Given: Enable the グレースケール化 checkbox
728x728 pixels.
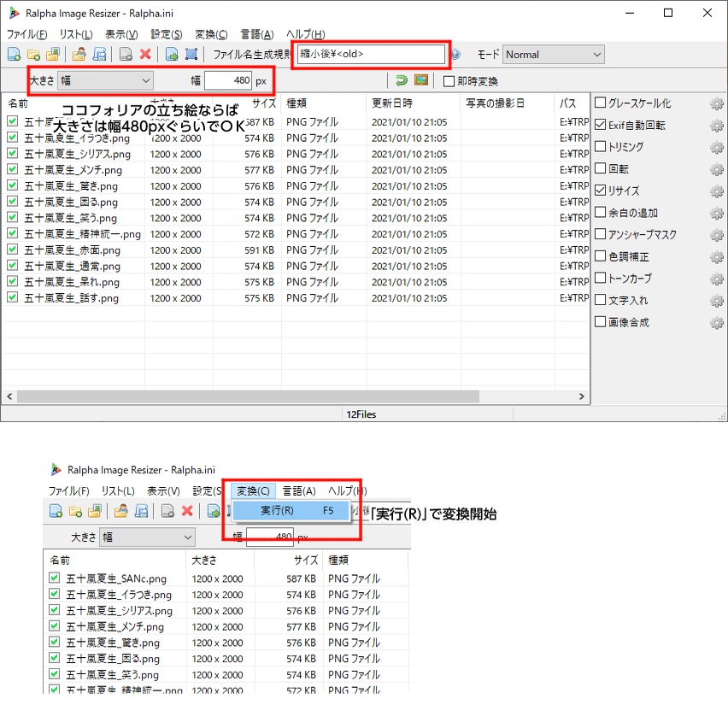Looking at the screenshot, I should [x=600, y=103].
